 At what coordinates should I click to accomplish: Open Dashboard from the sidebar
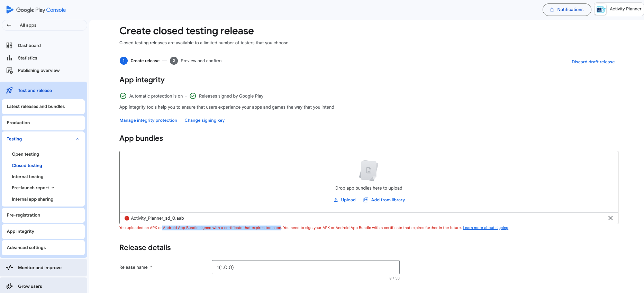[x=29, y=46]
